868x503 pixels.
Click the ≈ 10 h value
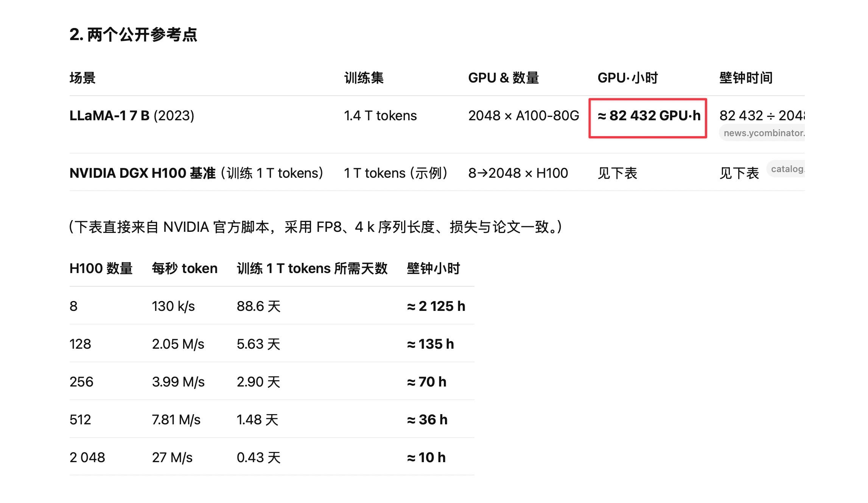pyautogui.click(x=426, y=458)
